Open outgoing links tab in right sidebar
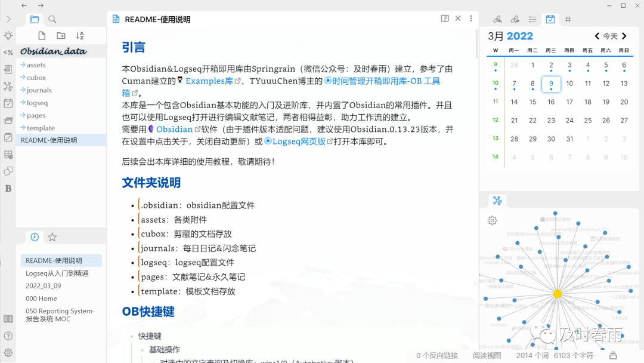Screen dimensions: 644x363 click(x=515, y=19)
